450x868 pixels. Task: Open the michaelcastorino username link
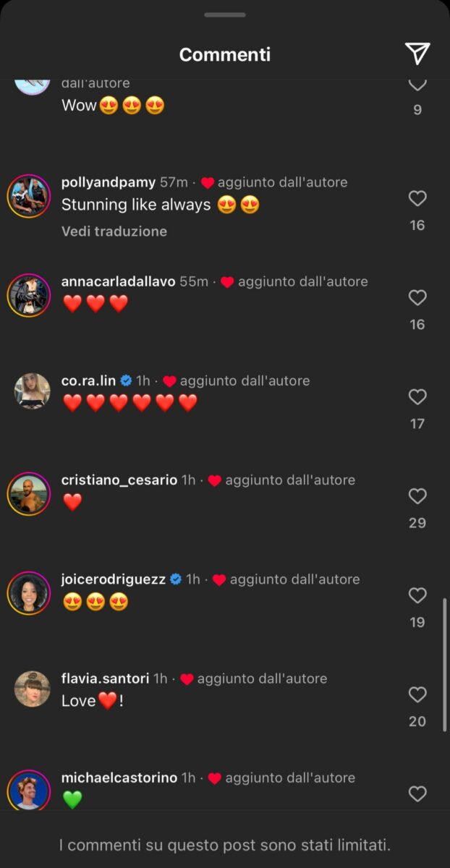[119, 778]
